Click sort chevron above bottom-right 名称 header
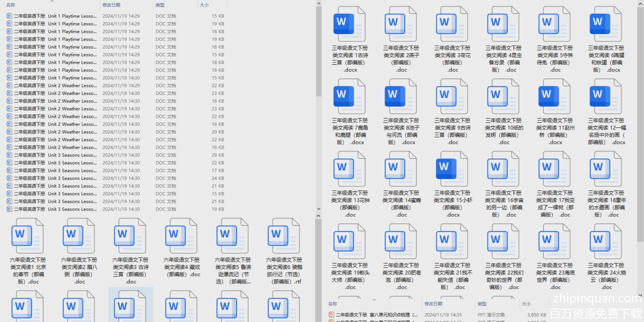This screenshot has height=322, width=644. coord(374,300)
